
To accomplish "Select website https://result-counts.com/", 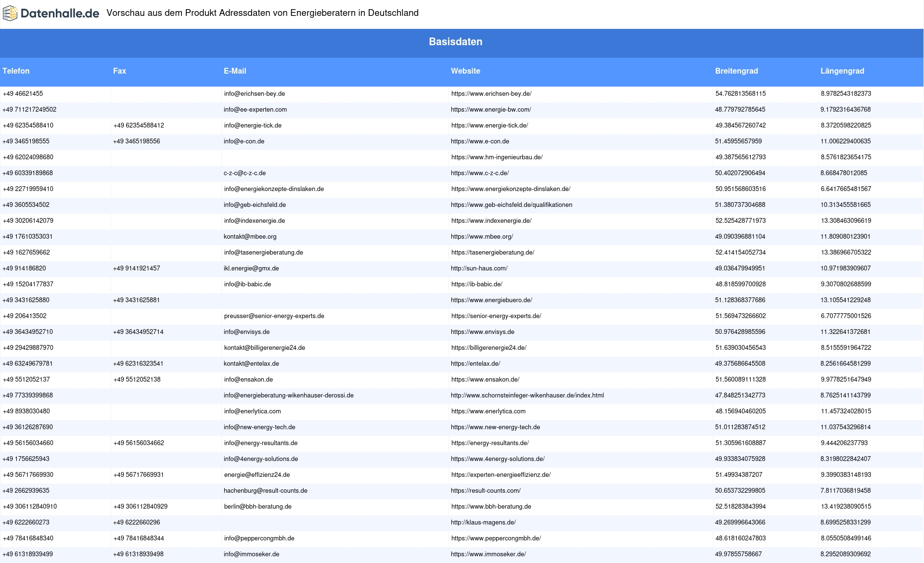I will 486,491.
